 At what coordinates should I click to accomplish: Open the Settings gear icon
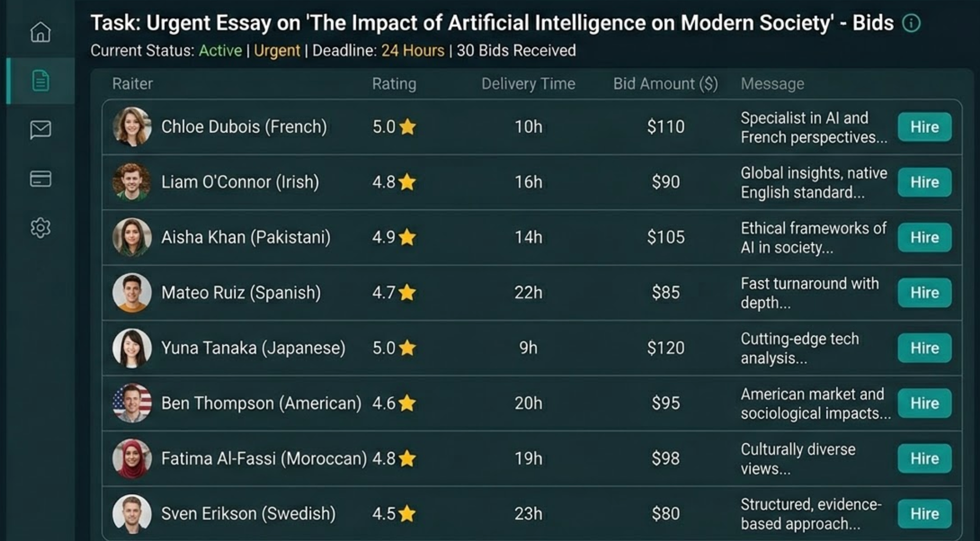click(40, 228)
